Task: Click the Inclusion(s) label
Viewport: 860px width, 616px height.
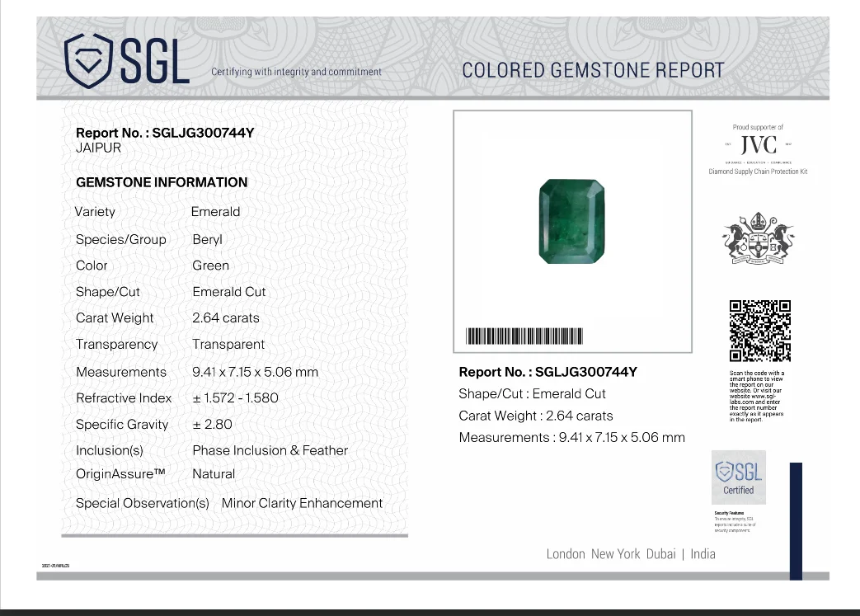Action: click(x=110, y=451)
